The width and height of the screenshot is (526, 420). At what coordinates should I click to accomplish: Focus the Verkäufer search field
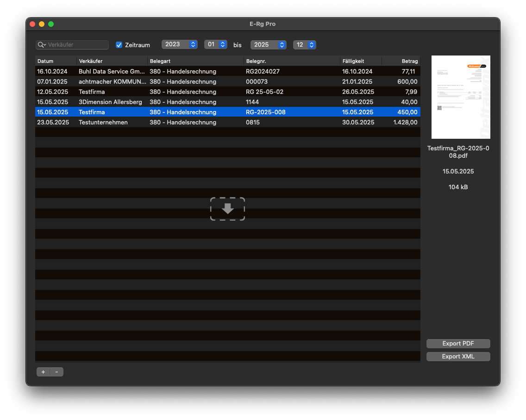pyautogui.click(x=76, y=45)
